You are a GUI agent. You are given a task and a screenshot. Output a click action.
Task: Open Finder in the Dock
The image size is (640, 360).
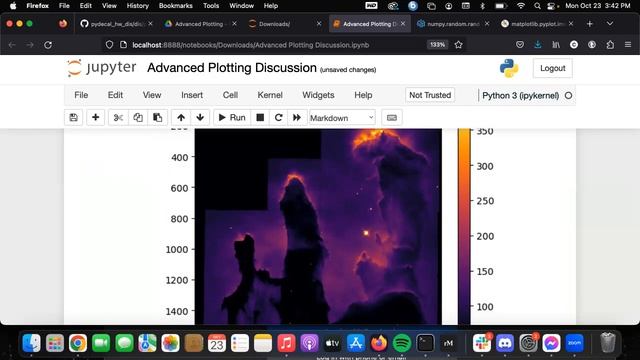[31, 343]
